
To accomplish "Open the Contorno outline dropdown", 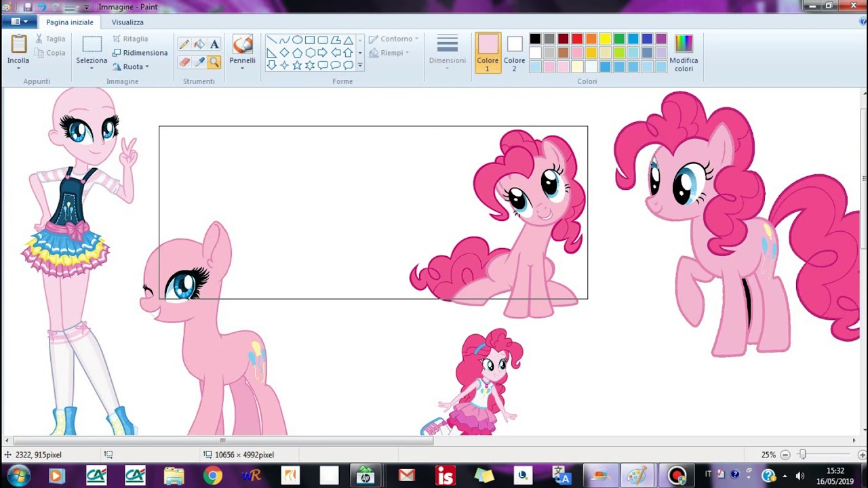I will click(x=394, y=39).
